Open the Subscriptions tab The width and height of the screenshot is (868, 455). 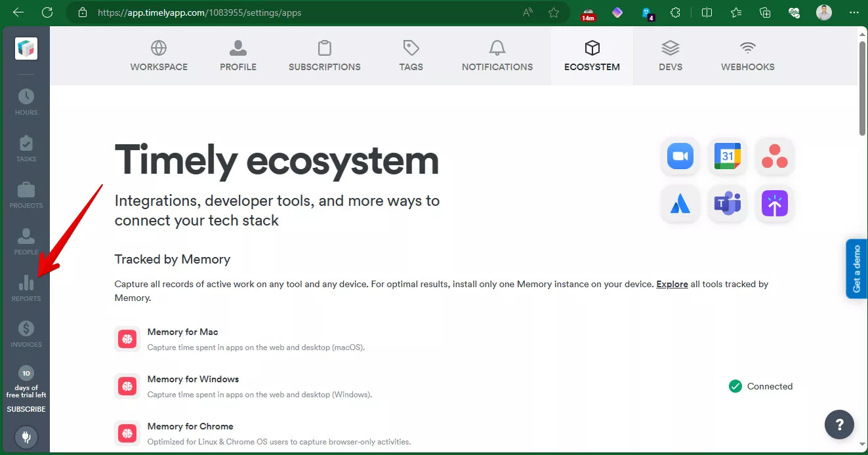(325, 56)
